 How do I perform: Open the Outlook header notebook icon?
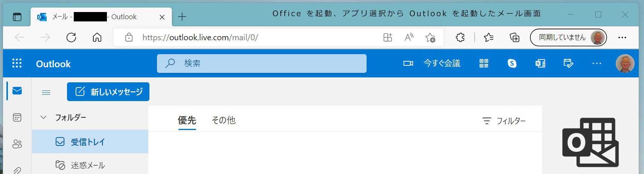[x=540, y=64]
